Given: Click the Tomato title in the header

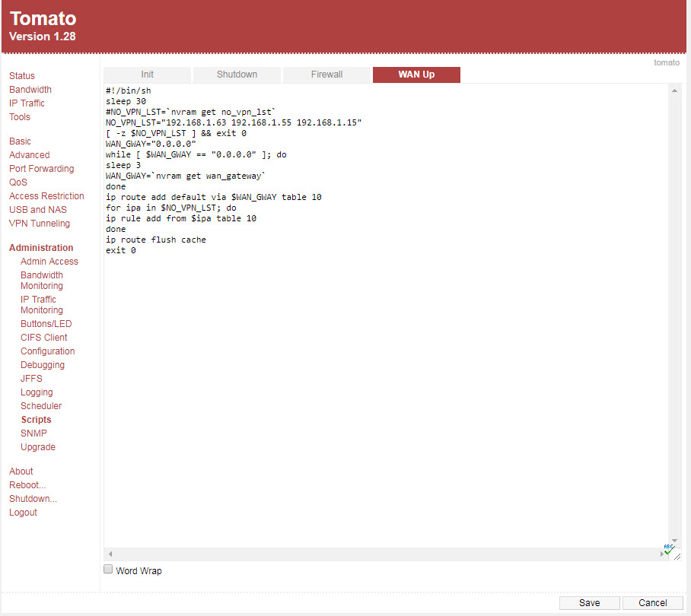Looking at the screenshot, I should tap(43, 18).
